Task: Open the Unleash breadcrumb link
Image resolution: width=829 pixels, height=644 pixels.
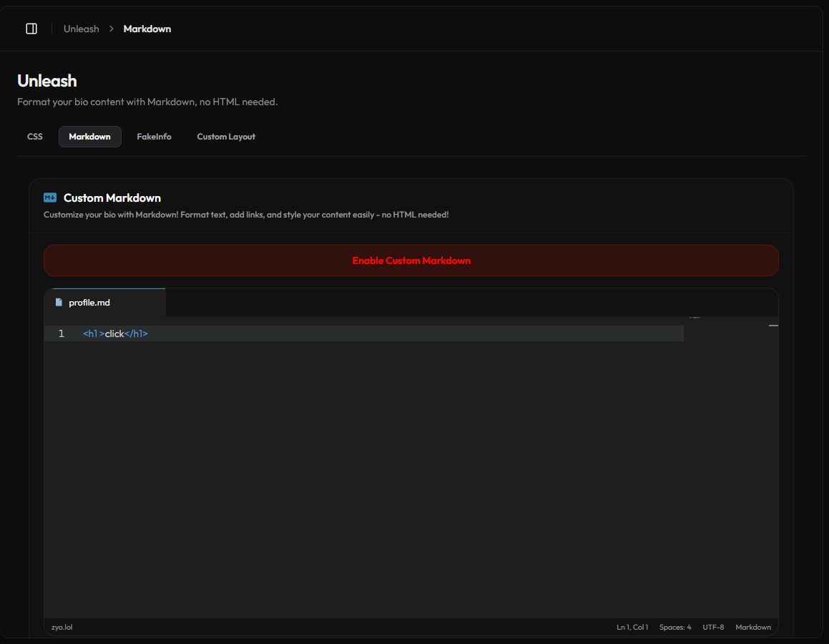Action: pos(82,29)
